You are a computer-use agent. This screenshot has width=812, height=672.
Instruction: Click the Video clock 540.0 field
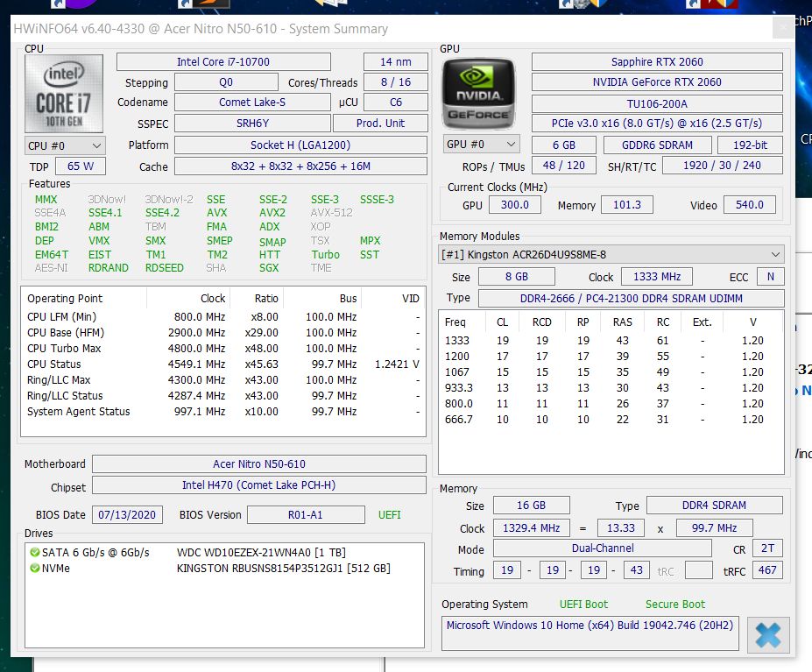(750, 205)
